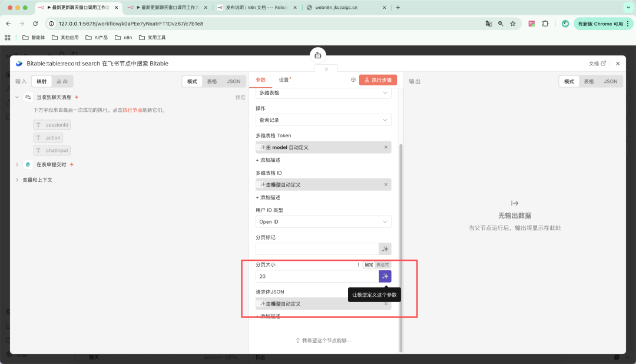This screenshot has height=364, width=636.
Task: Set 分页大小 field to 固定 mode
Action: pyautogui.click(x=369, y=265)
